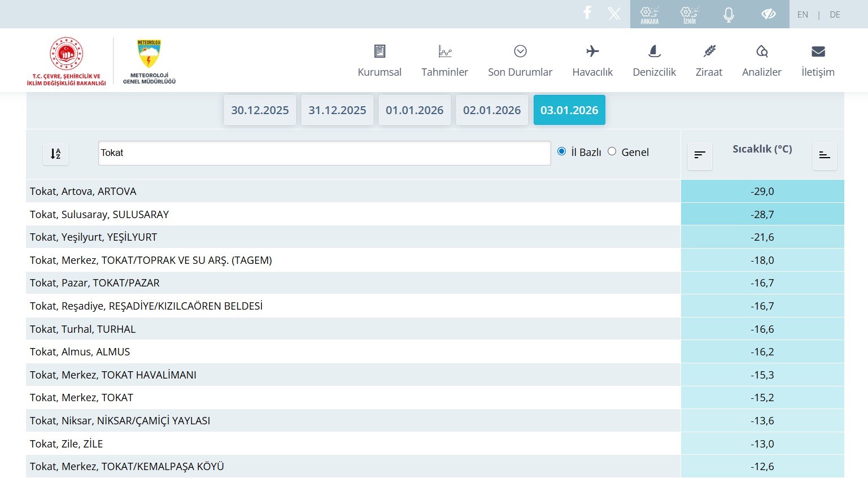Image resolution: width=868 pixels, height=478 pixels.
Task: Open the Facebook page icon
Action: pyautogui.click(x=587, y=13)
